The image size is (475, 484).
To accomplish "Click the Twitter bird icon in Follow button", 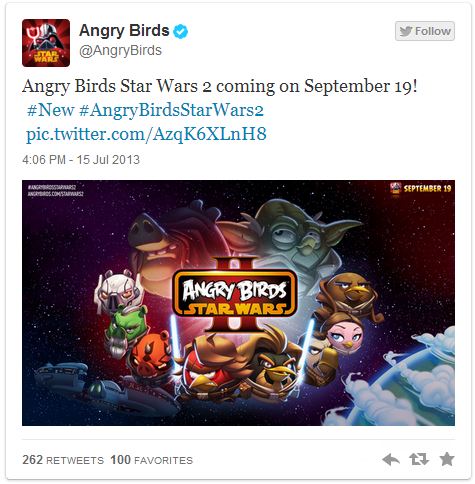I will (406, 31).
